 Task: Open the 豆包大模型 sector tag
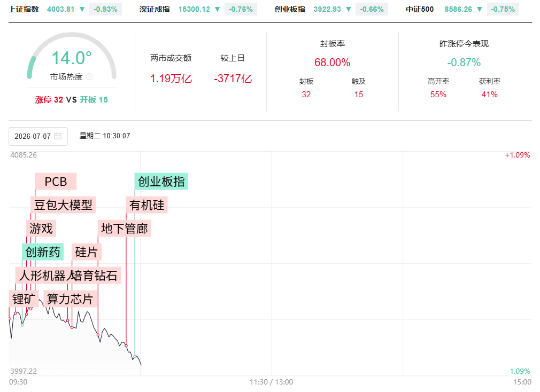(x=63, y=205)
